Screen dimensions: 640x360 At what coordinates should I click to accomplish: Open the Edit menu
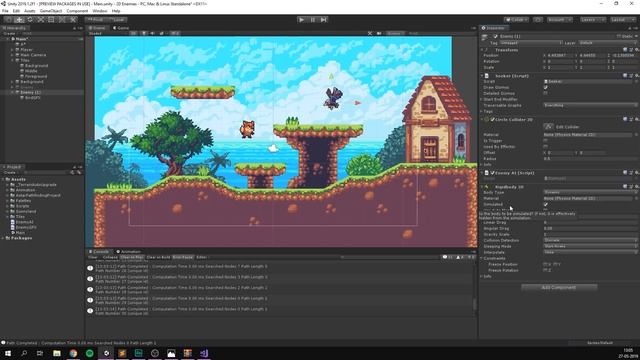coord(16,11)
